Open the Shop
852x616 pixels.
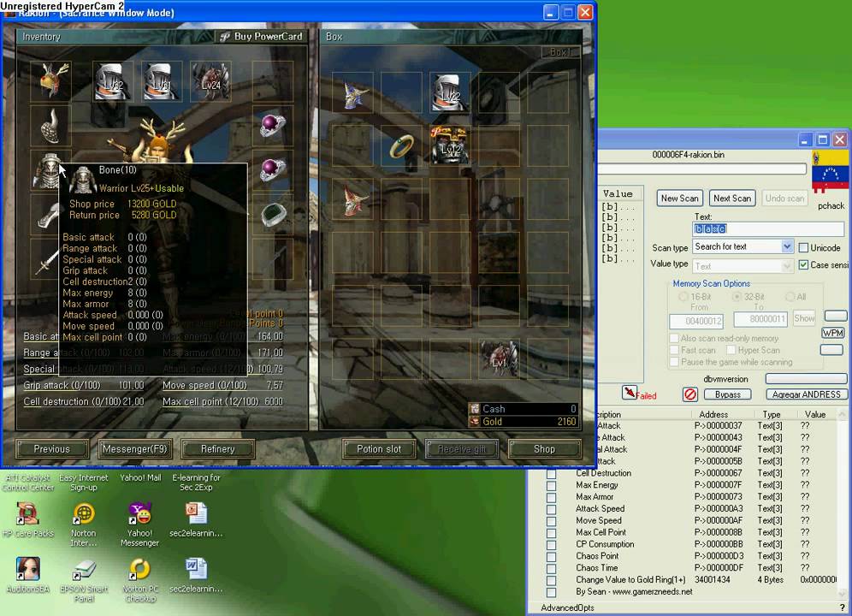pos(544,449)
